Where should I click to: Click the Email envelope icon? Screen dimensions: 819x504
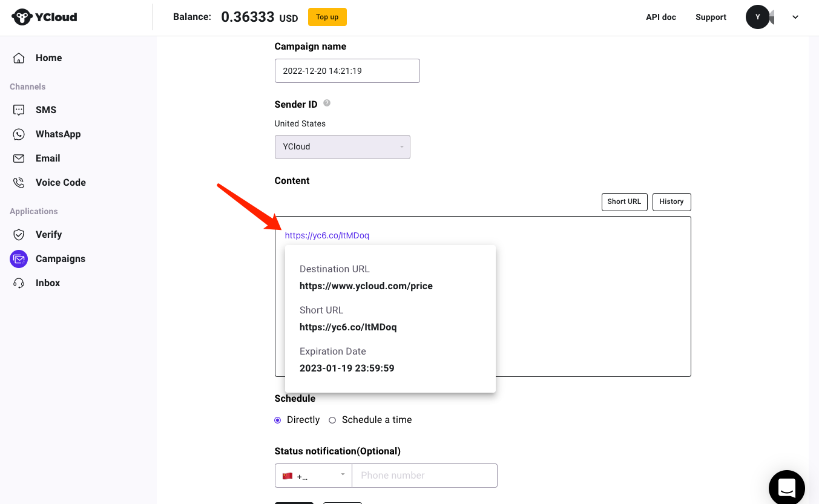pyautogui.click(x=19, y=159)
